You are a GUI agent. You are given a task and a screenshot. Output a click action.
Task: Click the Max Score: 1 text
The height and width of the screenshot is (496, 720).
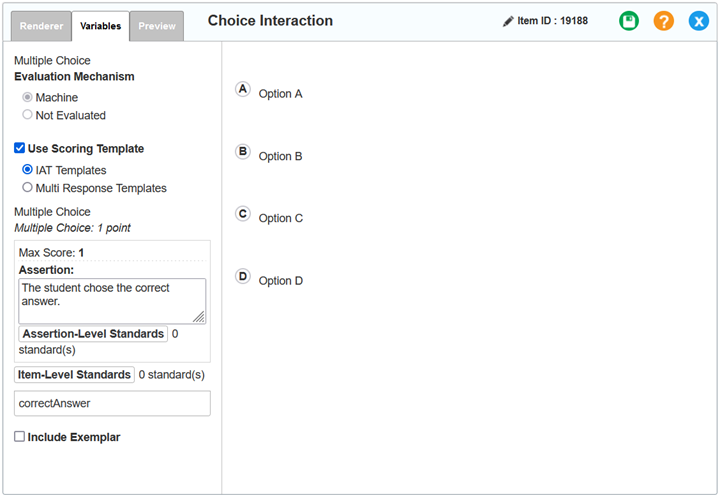click(x=51, y=253)
